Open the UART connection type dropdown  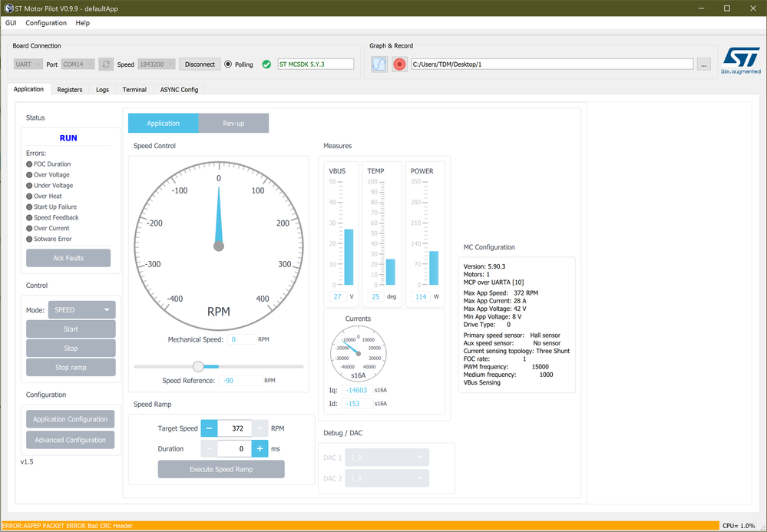coord(28,64)
